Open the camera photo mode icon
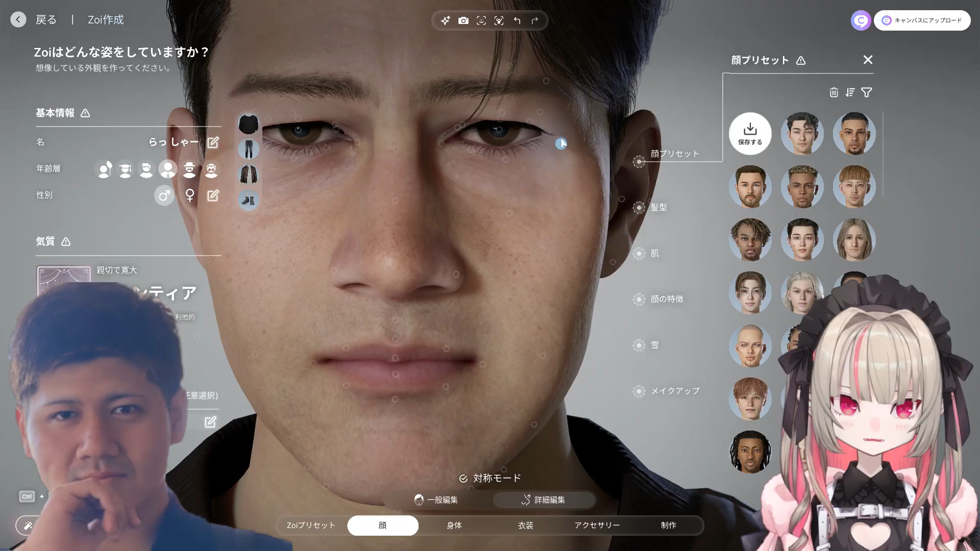980x551 pixels. (463, 20)
